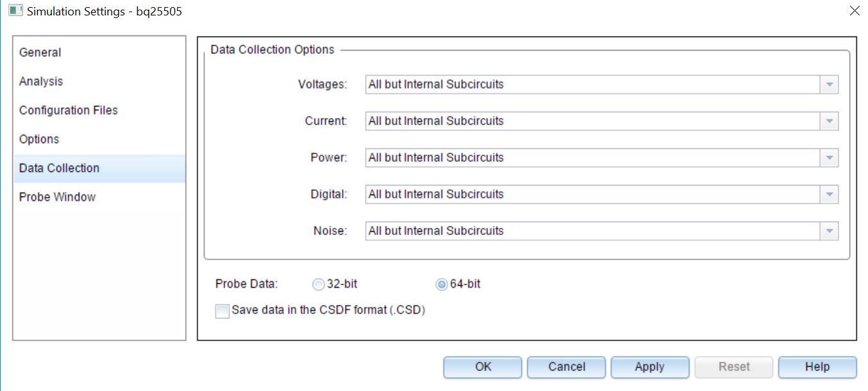Select the 32-bit Probe Data option
Screen dimensions: 868x391
tap(318, 284)
